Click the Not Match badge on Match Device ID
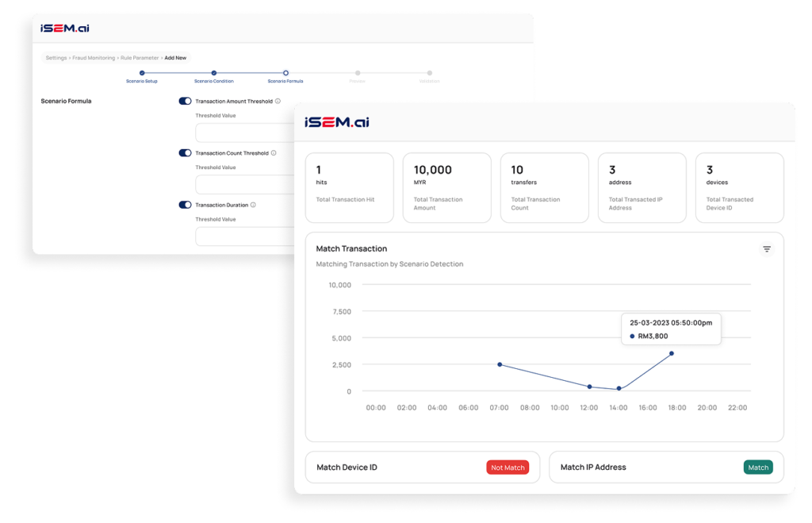 (507, 467)
